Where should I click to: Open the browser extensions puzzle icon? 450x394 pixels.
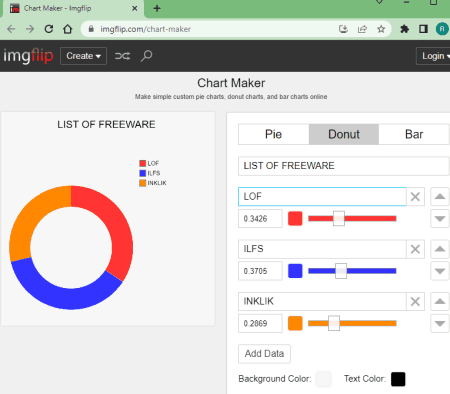pyautogui.click(x=404, y=29)
